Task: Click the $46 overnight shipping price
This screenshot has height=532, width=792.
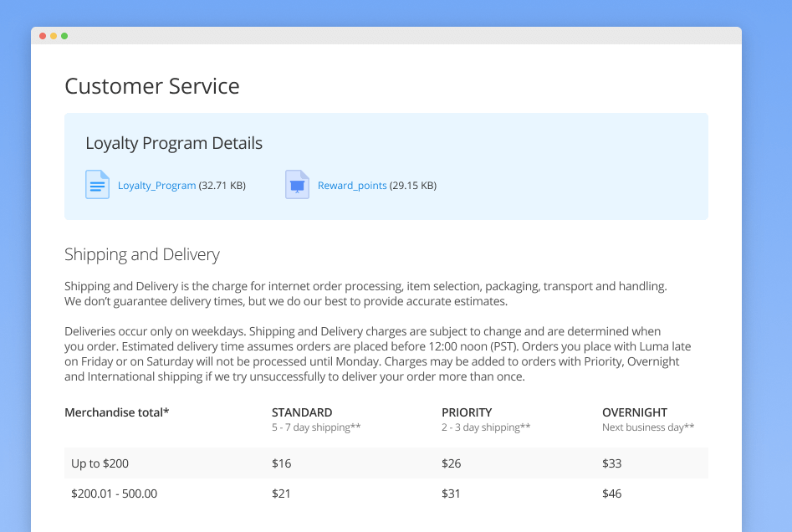Action: 611,494
